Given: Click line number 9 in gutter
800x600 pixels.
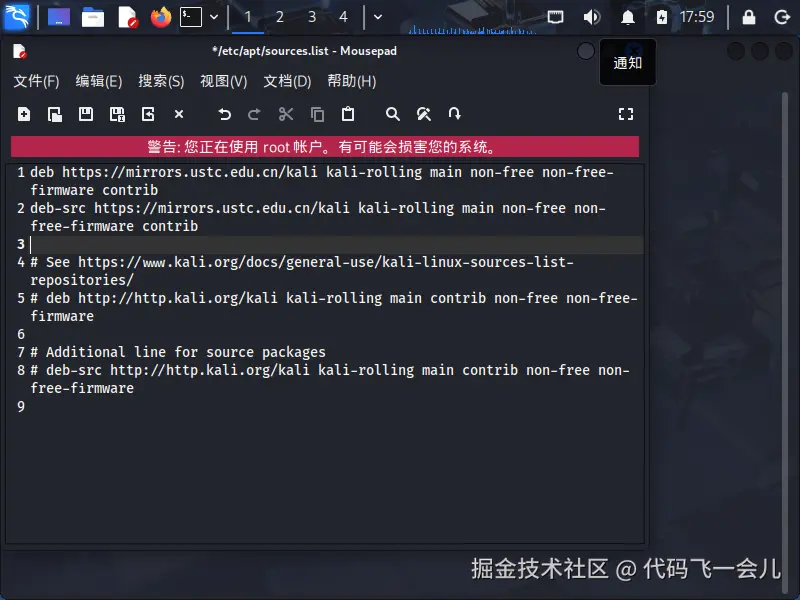Looking at the screenshot, I should click(20, 407).
